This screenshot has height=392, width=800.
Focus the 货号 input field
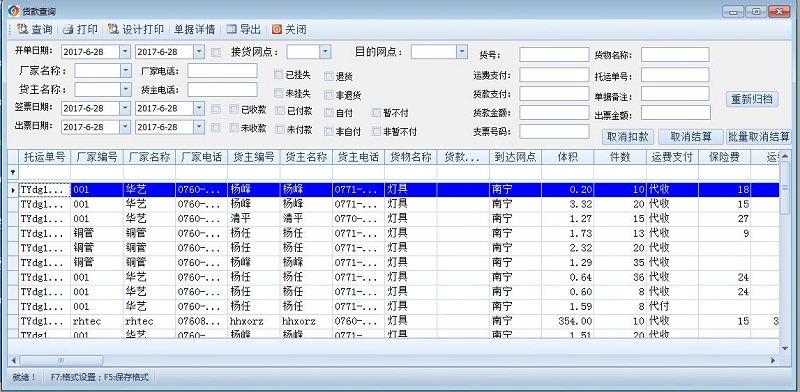[x=554, y=55]
